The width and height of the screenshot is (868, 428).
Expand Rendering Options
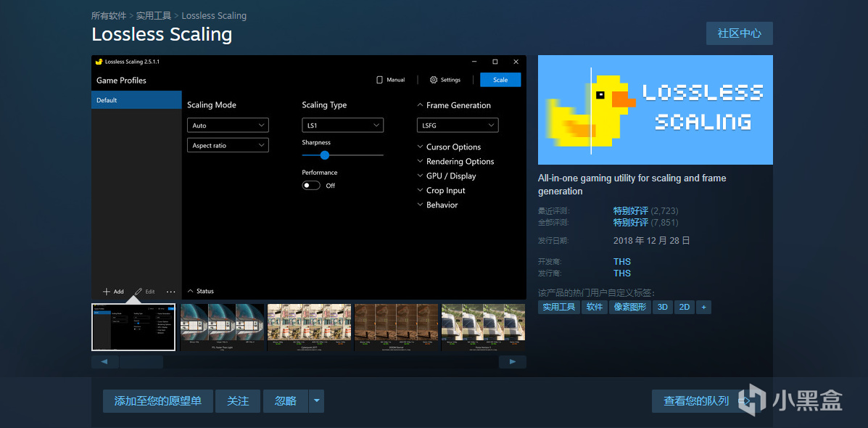point(455,161)
